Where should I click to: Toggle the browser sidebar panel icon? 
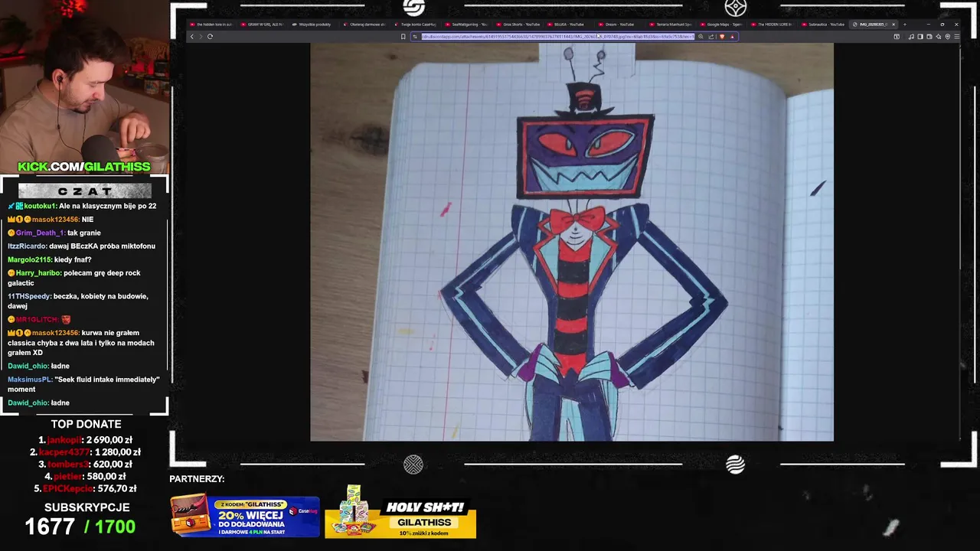pos(920,37)
